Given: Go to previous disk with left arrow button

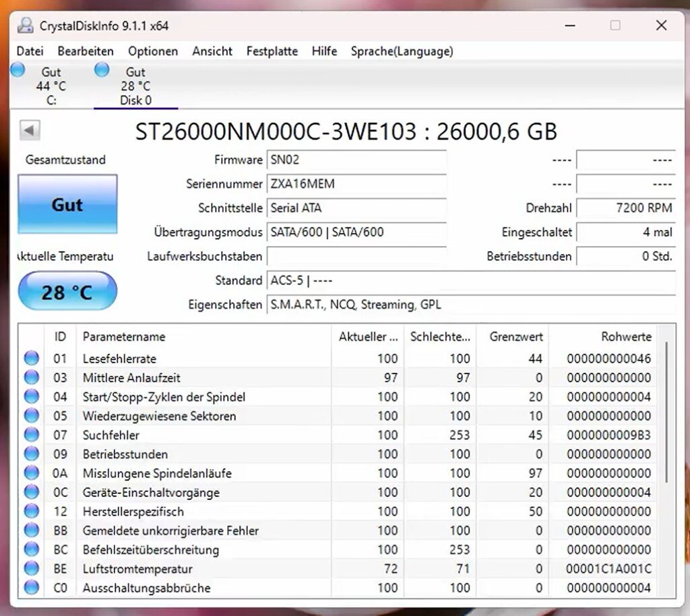Looking at the screenshot, I should tap(30, 130).
